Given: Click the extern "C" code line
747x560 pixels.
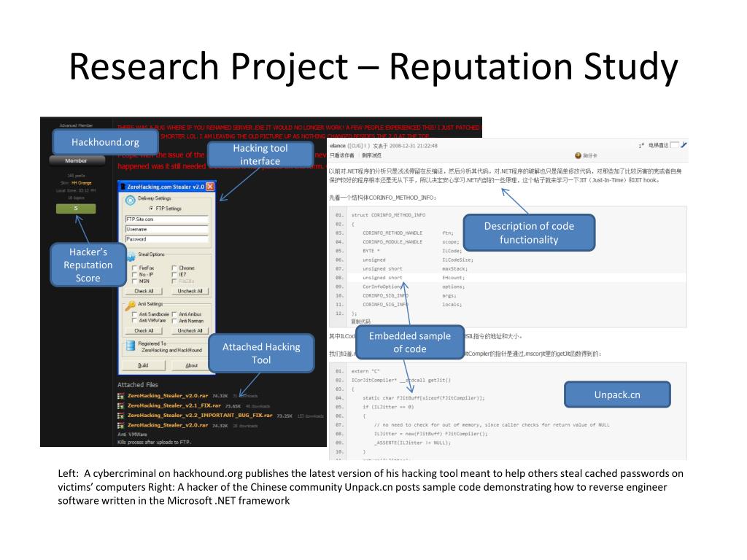Looking at the screenshot, I should click(365, 371).
